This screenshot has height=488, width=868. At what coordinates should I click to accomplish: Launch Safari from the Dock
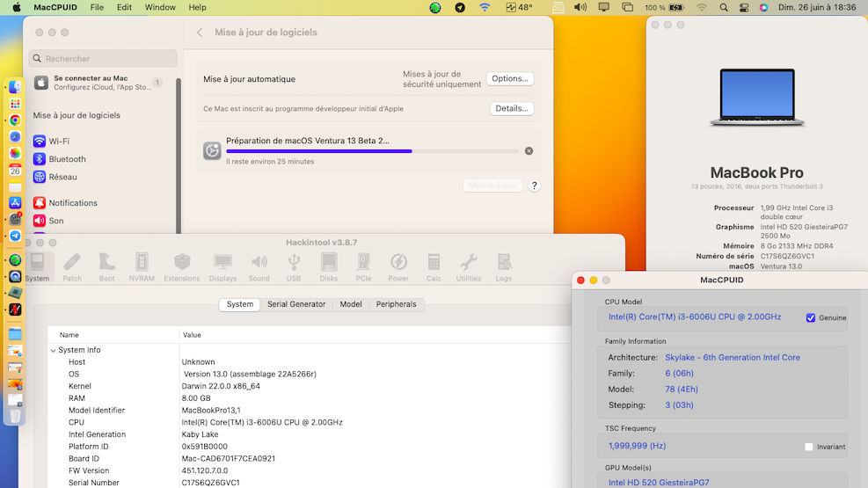(15, 136)
